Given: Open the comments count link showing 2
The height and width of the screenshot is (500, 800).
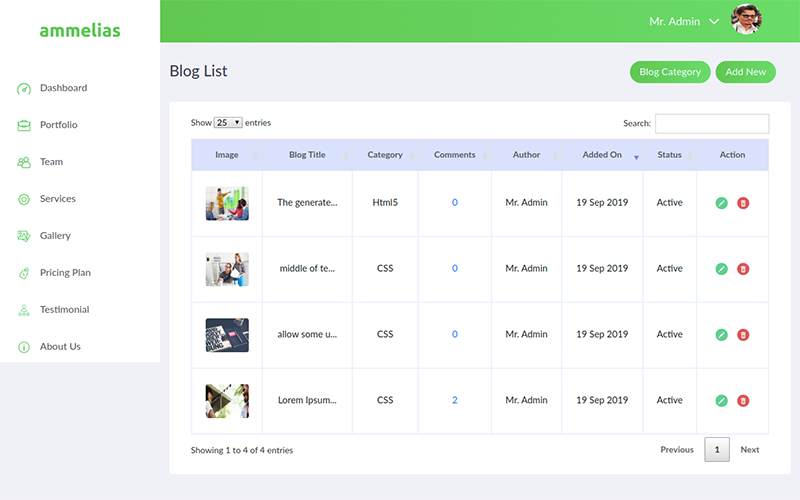Looking at the screenshot, I should [x=455, y=400].
